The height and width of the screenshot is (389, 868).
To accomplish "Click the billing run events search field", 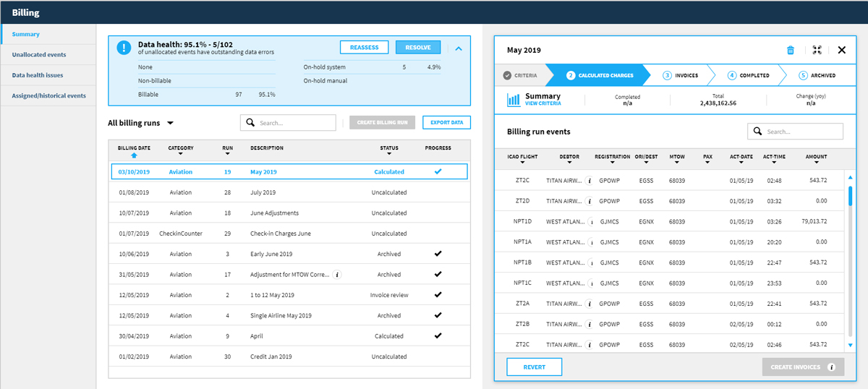I will click(795, 132).
